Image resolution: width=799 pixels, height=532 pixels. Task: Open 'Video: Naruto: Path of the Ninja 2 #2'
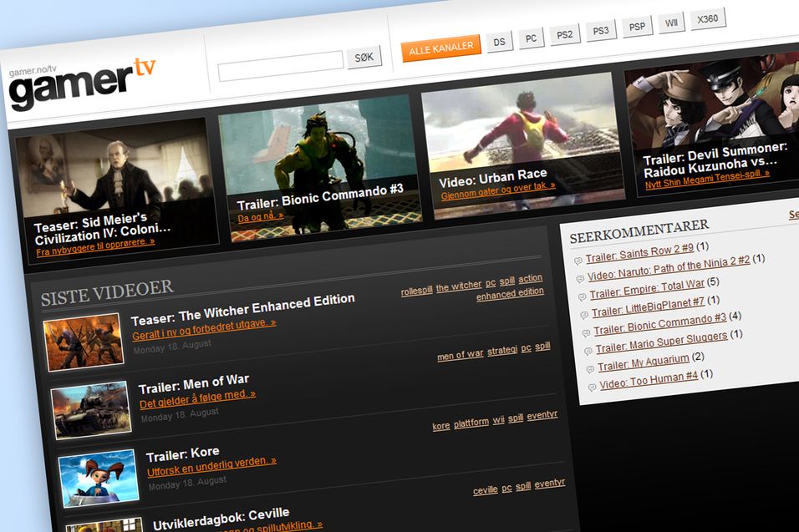point(669,270)
